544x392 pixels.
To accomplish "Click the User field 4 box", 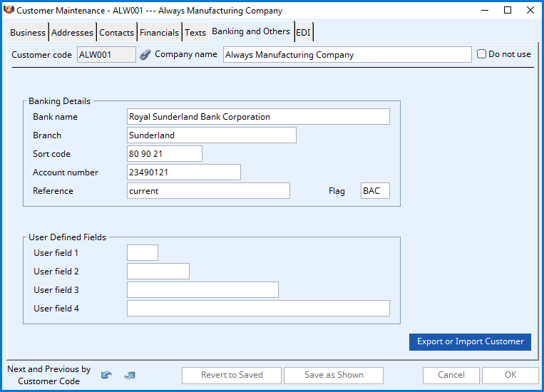I will [x=259, y=309].
